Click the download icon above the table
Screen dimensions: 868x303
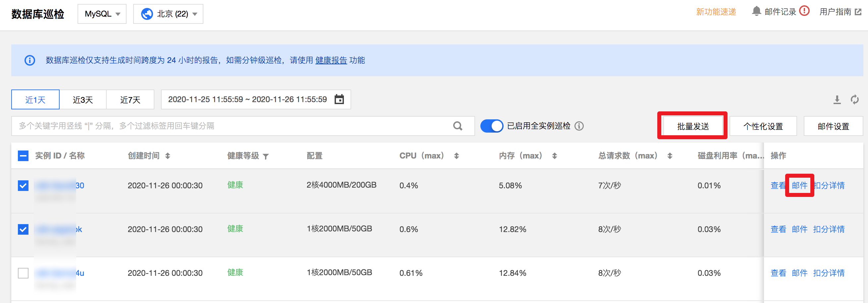[837, 100]
